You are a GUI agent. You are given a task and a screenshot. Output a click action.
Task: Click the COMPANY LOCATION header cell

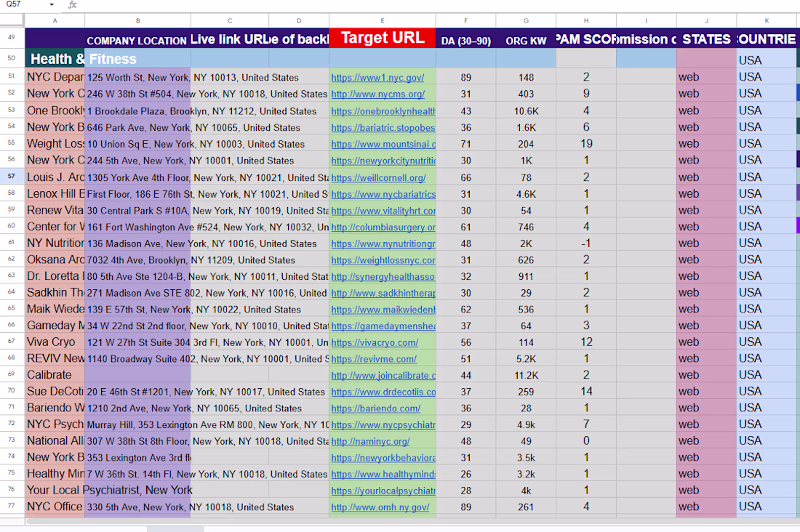(x=137, y=40)
